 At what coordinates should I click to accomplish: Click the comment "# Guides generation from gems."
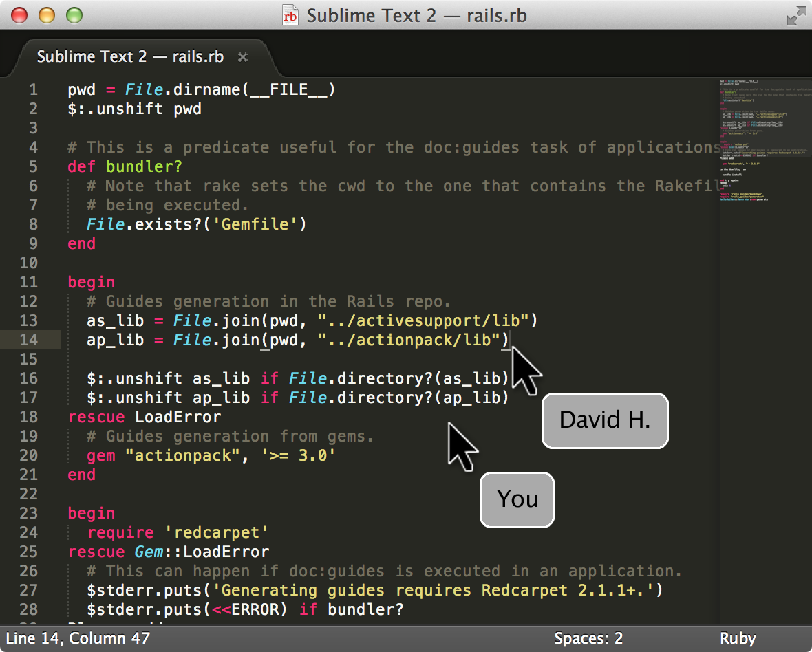[x=230, y=436]
